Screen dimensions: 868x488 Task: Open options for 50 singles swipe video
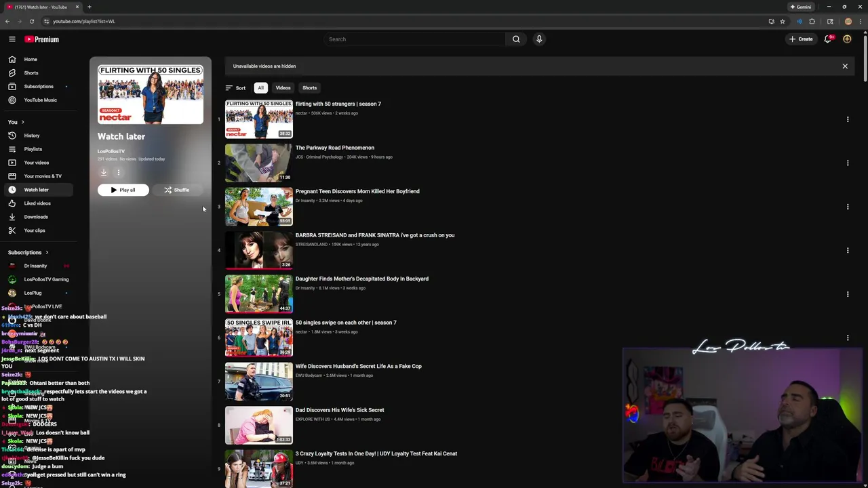coord(847,338)
